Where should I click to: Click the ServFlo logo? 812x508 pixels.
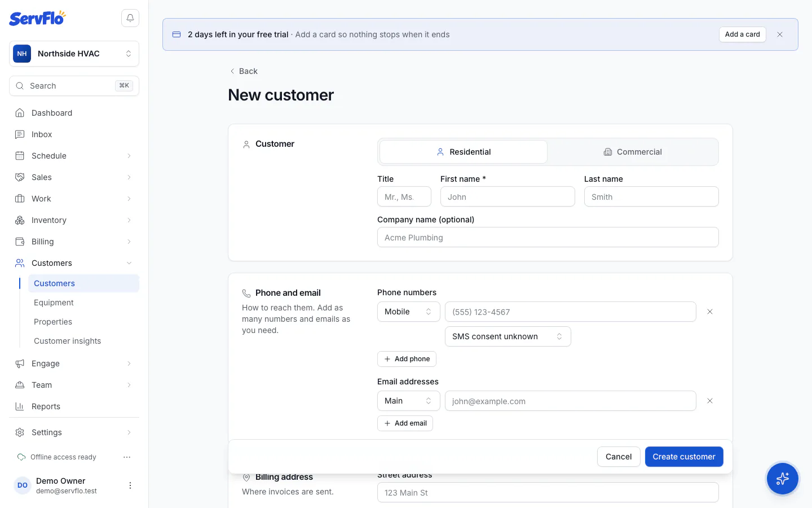coord(37,18)
